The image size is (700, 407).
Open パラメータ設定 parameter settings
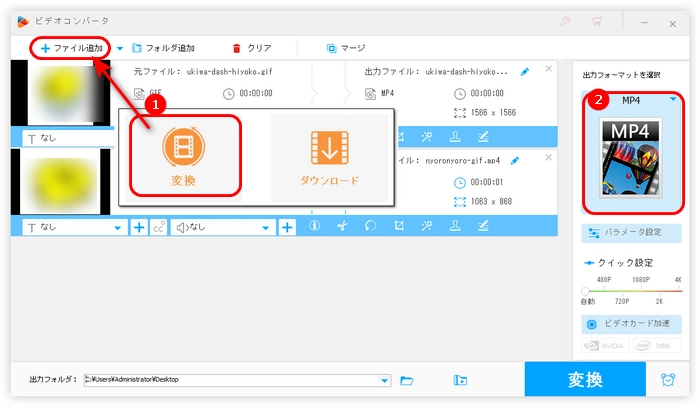[631, 233]
